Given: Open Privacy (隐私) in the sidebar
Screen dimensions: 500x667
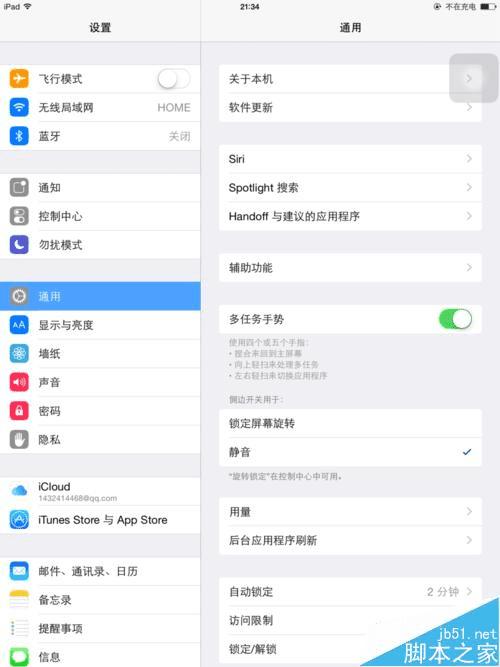Looking at the screenshot, I should point(100,439).
